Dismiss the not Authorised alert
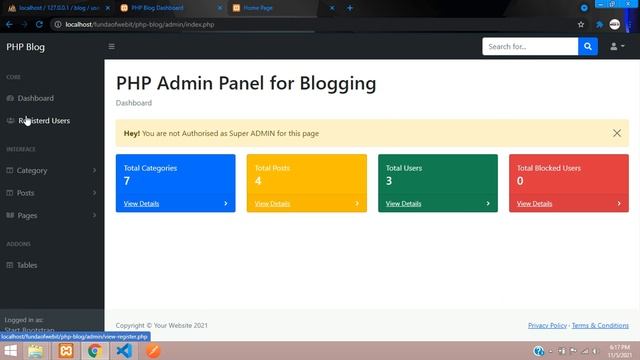 [617, 133]
